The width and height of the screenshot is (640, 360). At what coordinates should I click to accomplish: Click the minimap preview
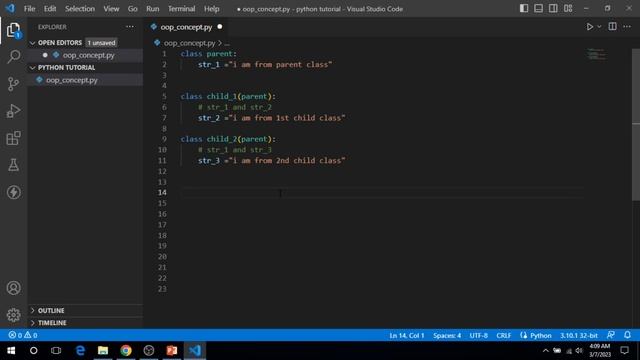pos(597,54)
